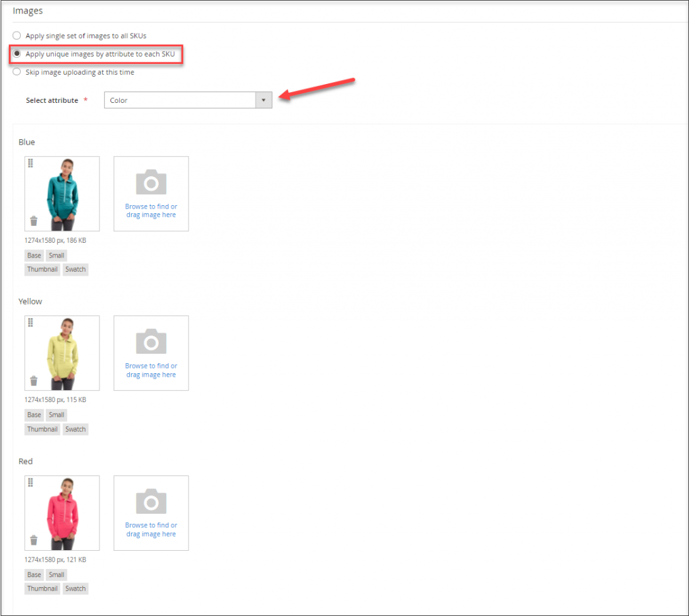Click the Swatch role tag under Yellow

coord(75,428)
